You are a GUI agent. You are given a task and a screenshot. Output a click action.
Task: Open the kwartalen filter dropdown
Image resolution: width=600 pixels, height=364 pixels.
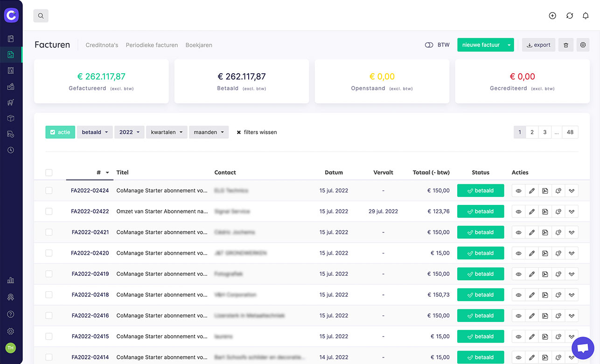167,132
